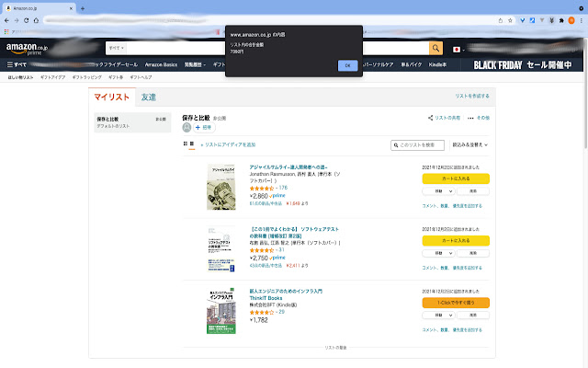Close the Amazon.co.jp tab
Screen dimensions: 588x368
71,8
